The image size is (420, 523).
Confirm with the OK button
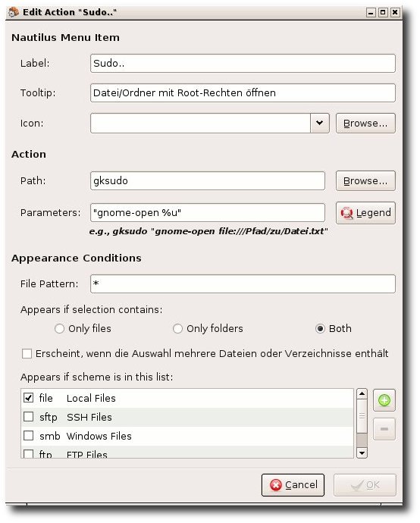tap(365, 485)
